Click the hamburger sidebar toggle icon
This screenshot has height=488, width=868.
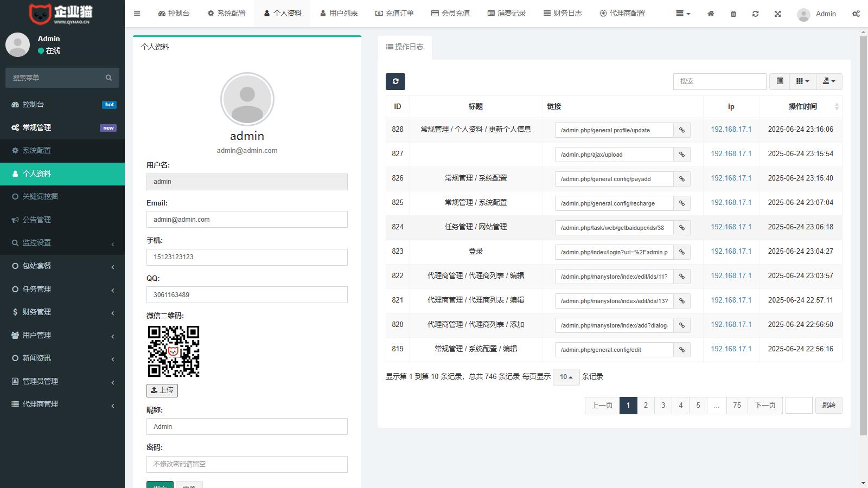click(x=137, y=14)
